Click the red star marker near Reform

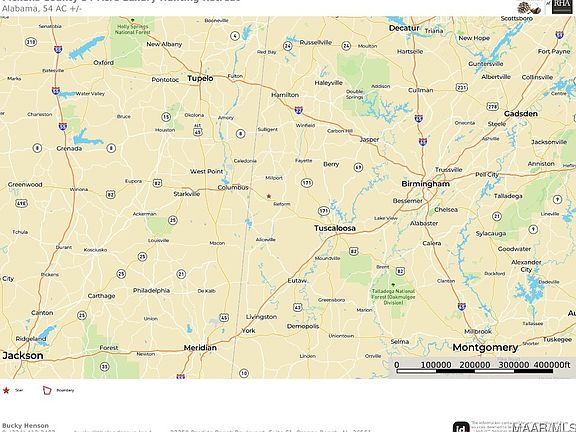click(x=269, y=197)
